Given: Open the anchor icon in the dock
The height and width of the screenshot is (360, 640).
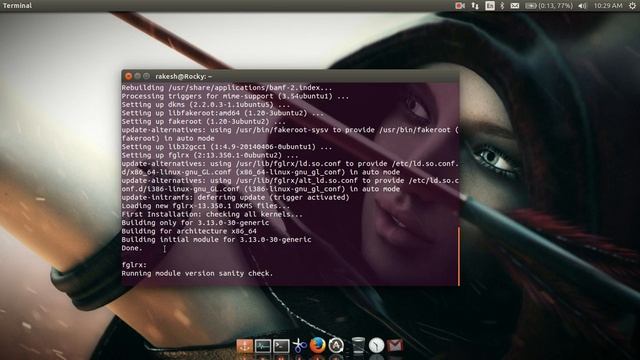Looking at the screenshot, I should [x=244, y=346].
